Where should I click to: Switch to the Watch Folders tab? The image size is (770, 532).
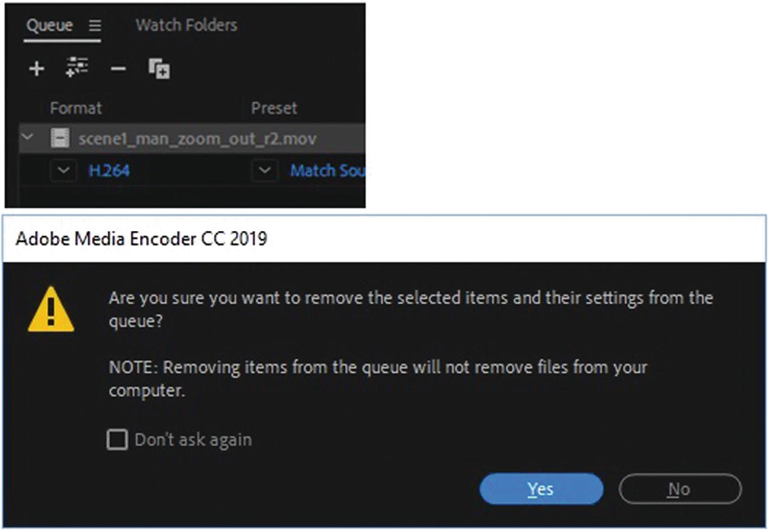point(186,25)
